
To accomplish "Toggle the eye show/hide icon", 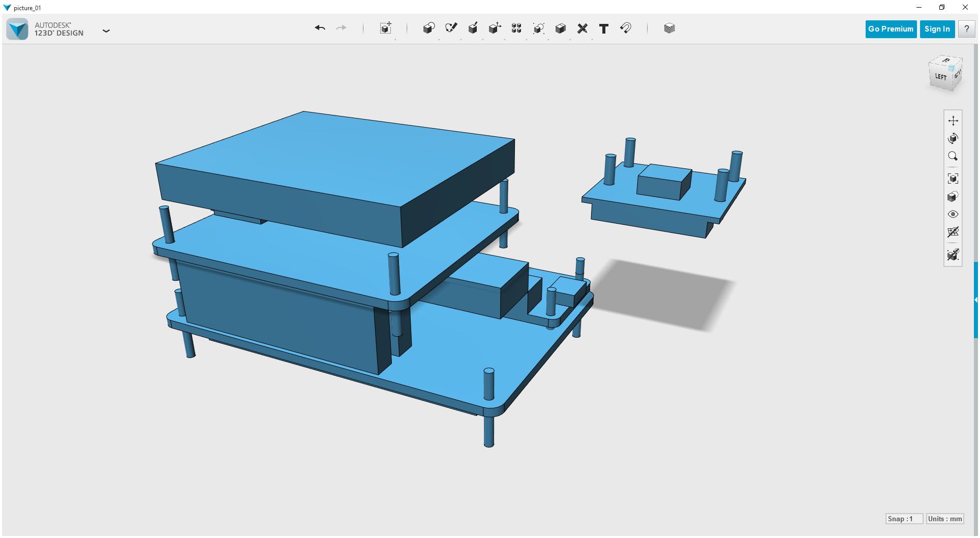I will (954, 214).
